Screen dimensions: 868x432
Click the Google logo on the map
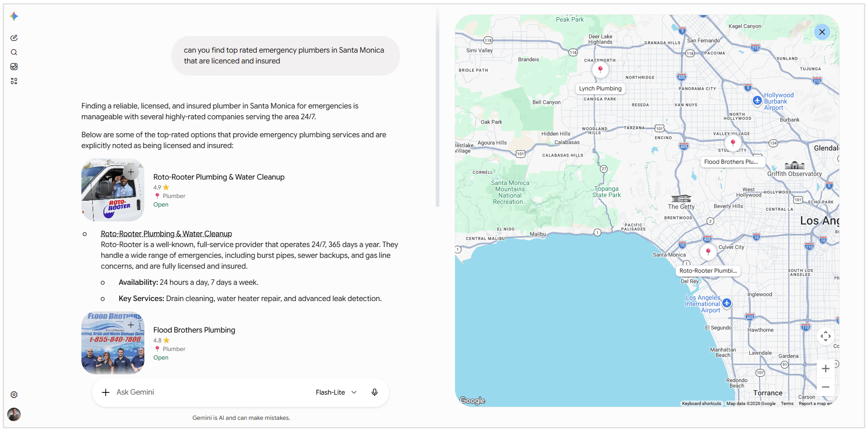[472, 400]
